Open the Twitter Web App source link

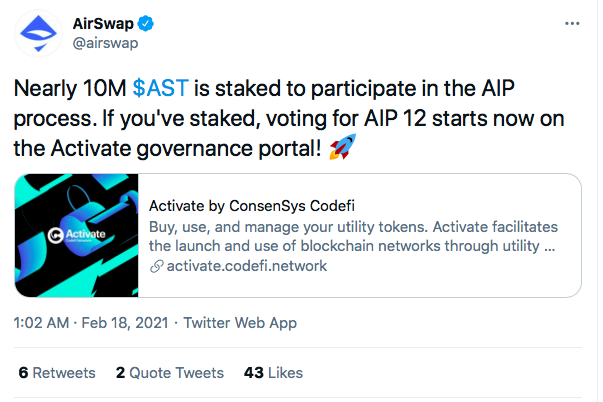[240, 323]
